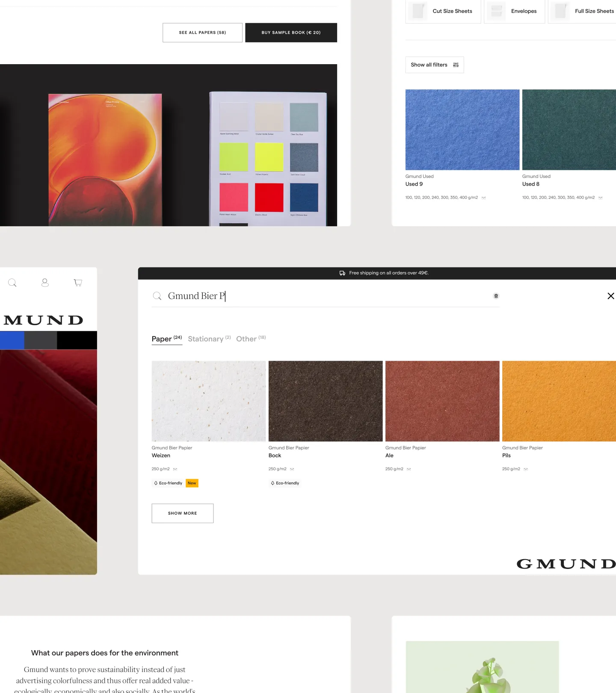
Task: Expand grammage options for Used 9
Action: (x=484, y=198)
